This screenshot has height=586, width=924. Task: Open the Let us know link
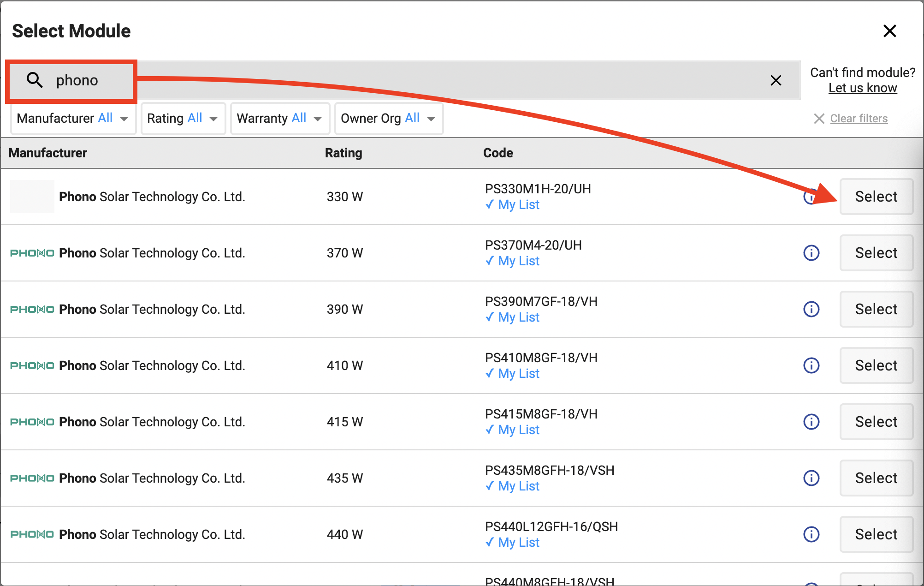863,88
